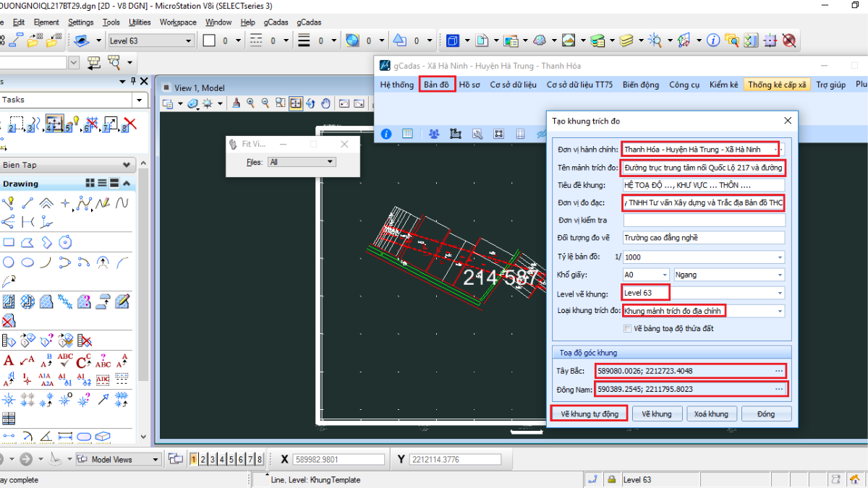The image size is (868, 488).
Task: Click the Zoom Out magnifier in View 1
Action: [x=265, y=103]
